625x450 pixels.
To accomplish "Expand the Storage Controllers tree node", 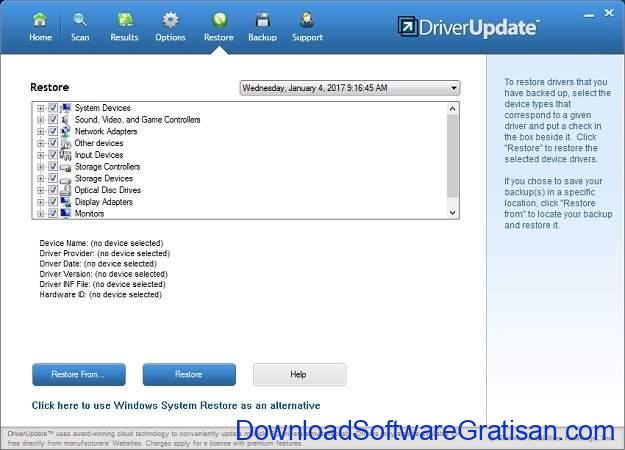I will (40, 167).
